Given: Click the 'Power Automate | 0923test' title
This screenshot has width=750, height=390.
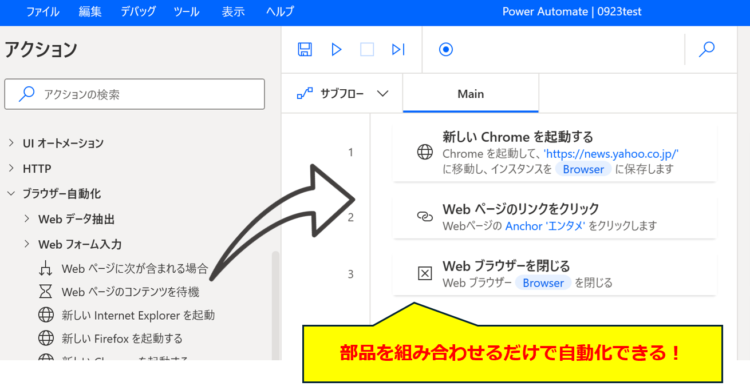Looking at the screenshot, I should (572, 11).
